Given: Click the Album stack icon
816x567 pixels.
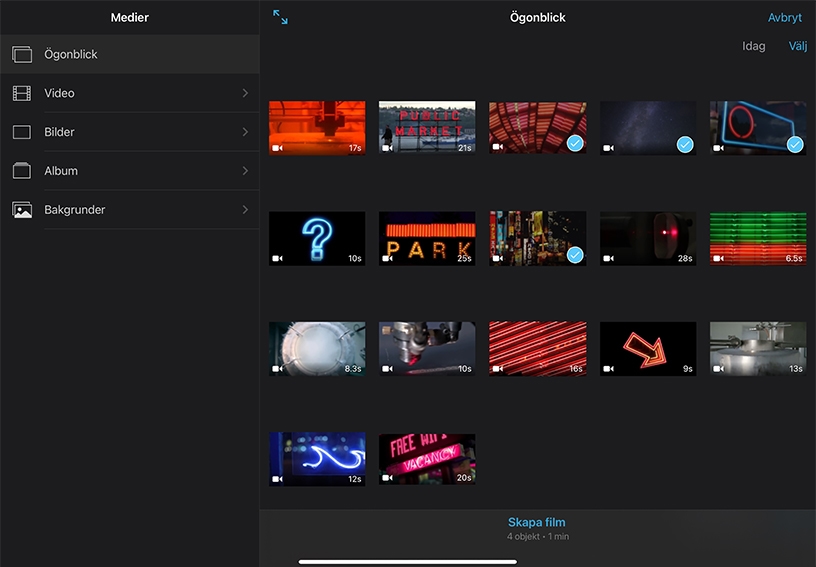Looking at the screenshot, I should coord(22,171).
